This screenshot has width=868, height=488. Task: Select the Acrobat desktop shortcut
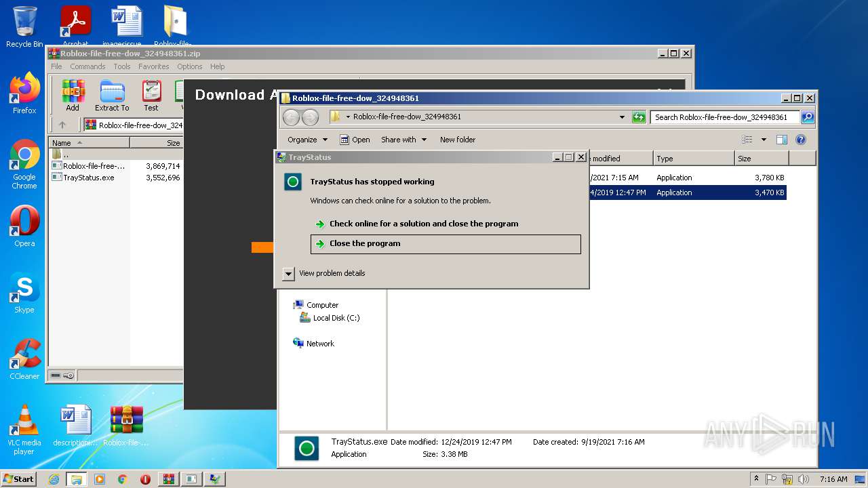click(x=75, y=27)
